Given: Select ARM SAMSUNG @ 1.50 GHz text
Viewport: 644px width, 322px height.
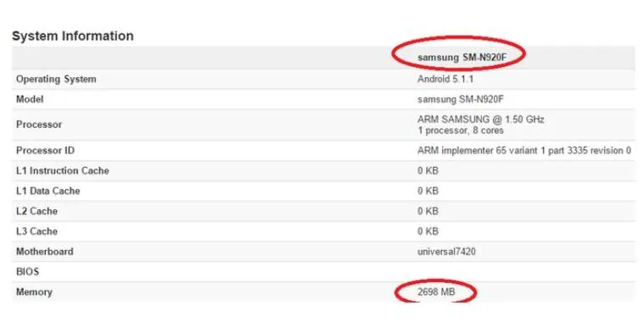Looking at the screenshot, I should pyautogui.click(x=481, y=119).
